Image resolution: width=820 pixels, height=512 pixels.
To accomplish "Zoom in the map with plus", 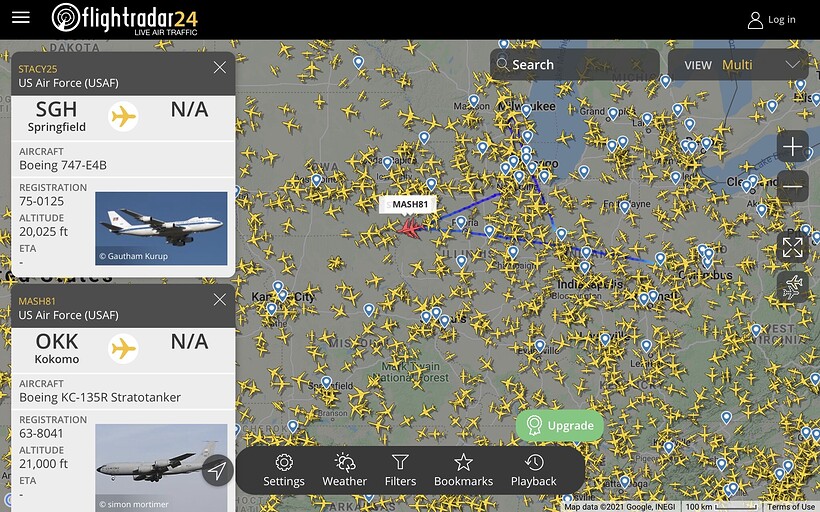I will pyautogui.click(x=793, y=146).
